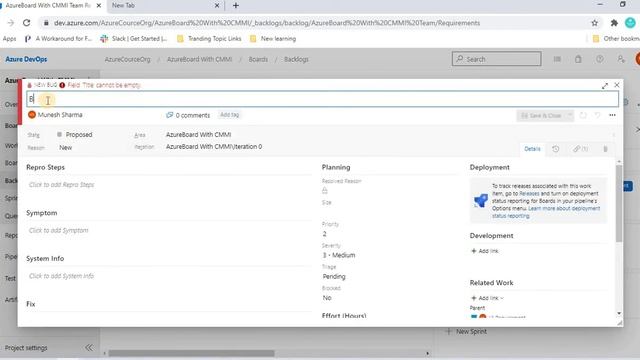This screenshot has width=640, height=360.
Task: Click the Save & Close button
Action: (541, 116)
